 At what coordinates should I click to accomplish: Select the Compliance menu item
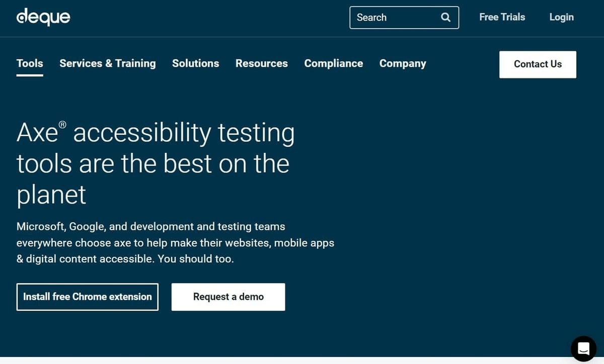[333, 63]
